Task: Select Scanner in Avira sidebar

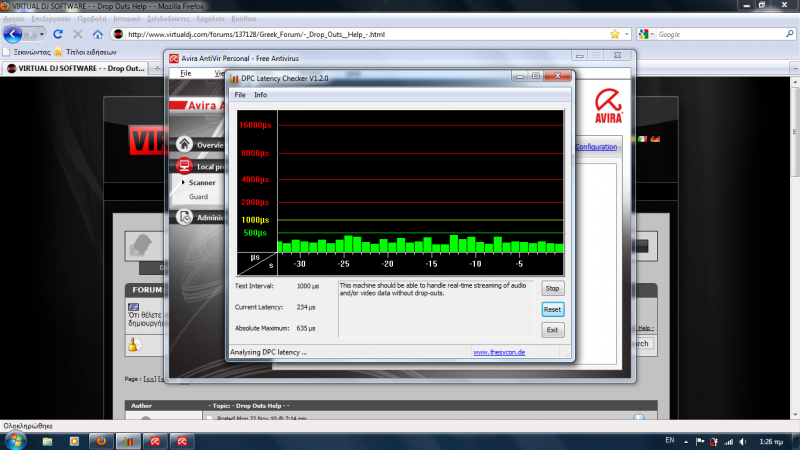Action: click(202, 183)
